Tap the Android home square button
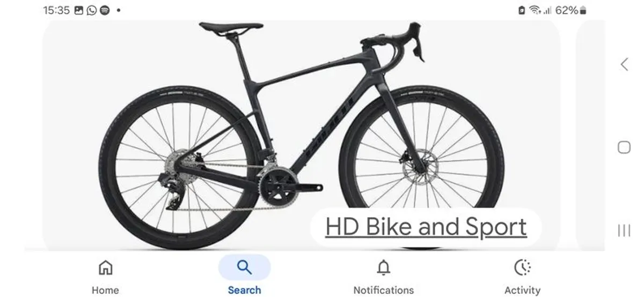The width and height of the screenshot is (644, 297). coord(624,147)
